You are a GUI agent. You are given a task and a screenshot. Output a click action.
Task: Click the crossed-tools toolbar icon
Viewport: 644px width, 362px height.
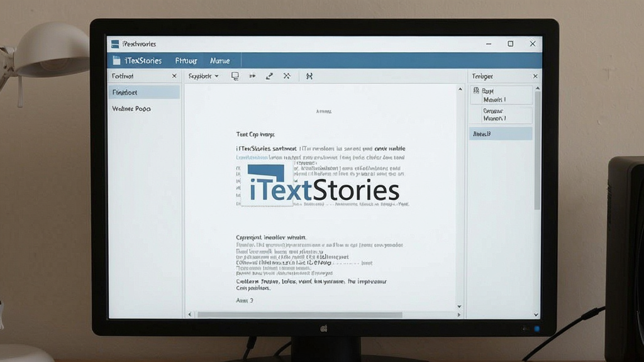(x=287, y=76)
